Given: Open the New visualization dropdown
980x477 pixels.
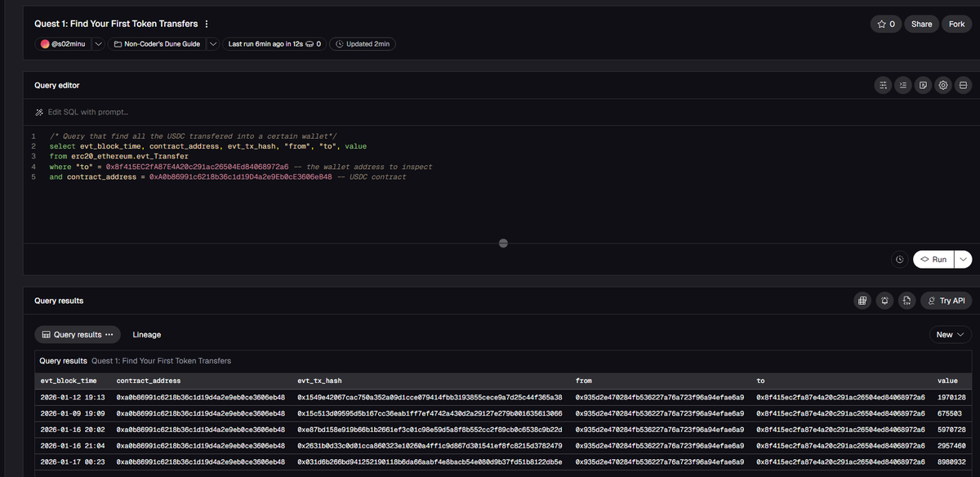Looking at the screenshot, I should pos(951,334).
